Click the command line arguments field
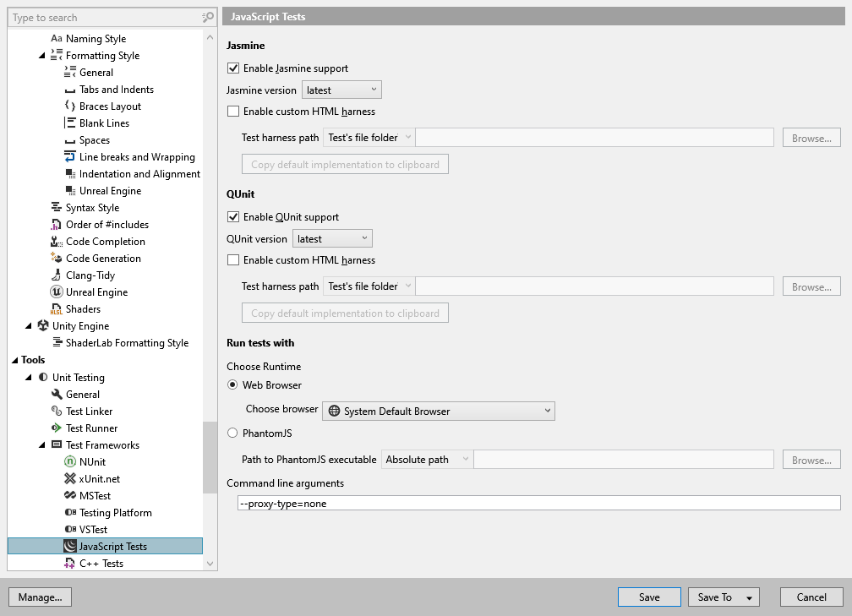The width and height of the screenshot is (852, 616). tap(507, 502)
